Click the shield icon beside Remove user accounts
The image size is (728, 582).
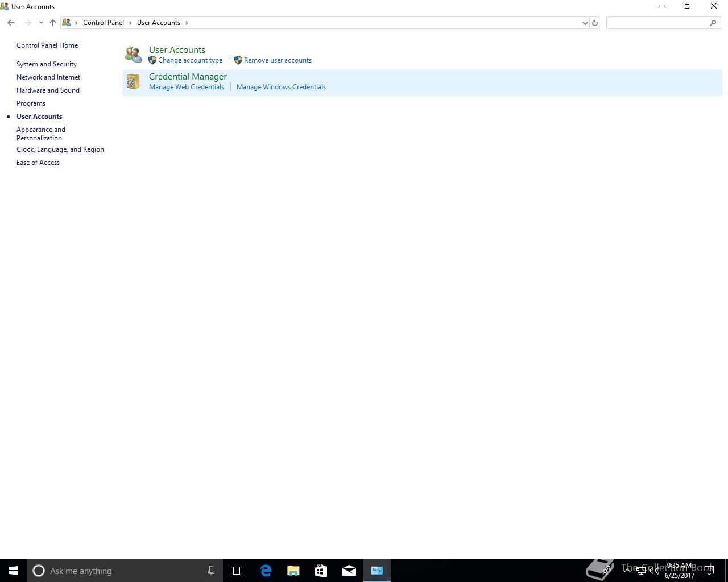(238, 60)
